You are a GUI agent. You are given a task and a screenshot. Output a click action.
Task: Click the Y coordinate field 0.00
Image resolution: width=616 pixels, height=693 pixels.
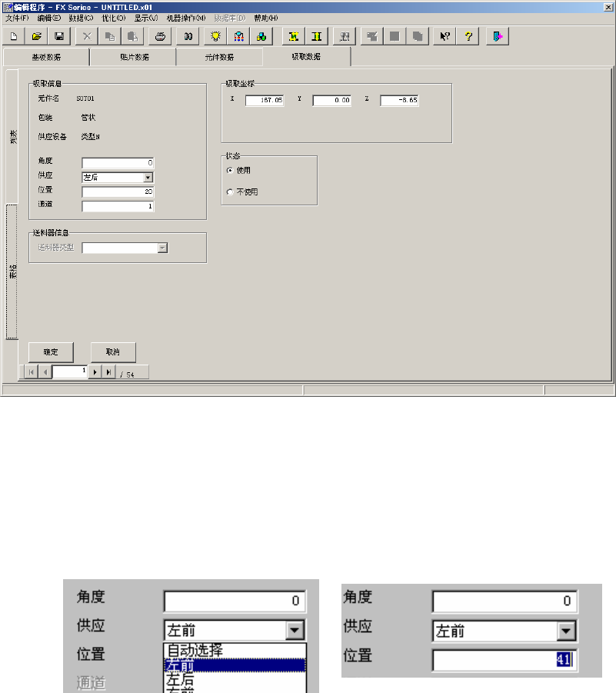332,100
